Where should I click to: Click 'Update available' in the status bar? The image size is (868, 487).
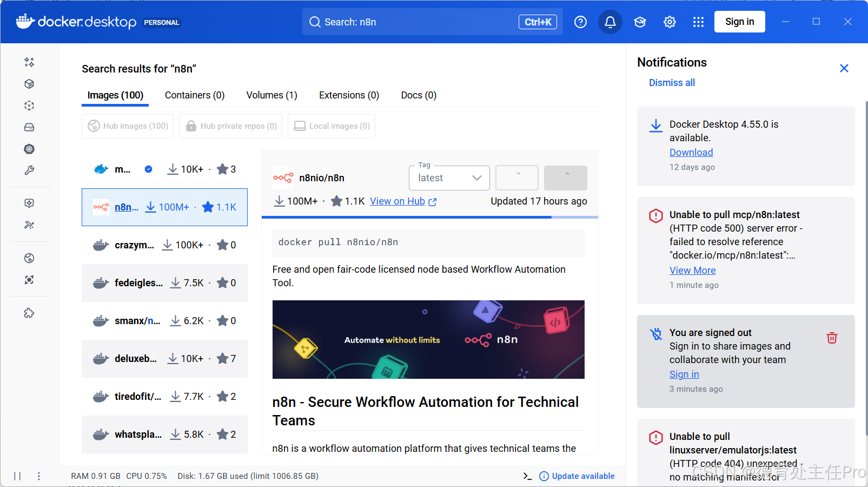(x=577, y=476)
